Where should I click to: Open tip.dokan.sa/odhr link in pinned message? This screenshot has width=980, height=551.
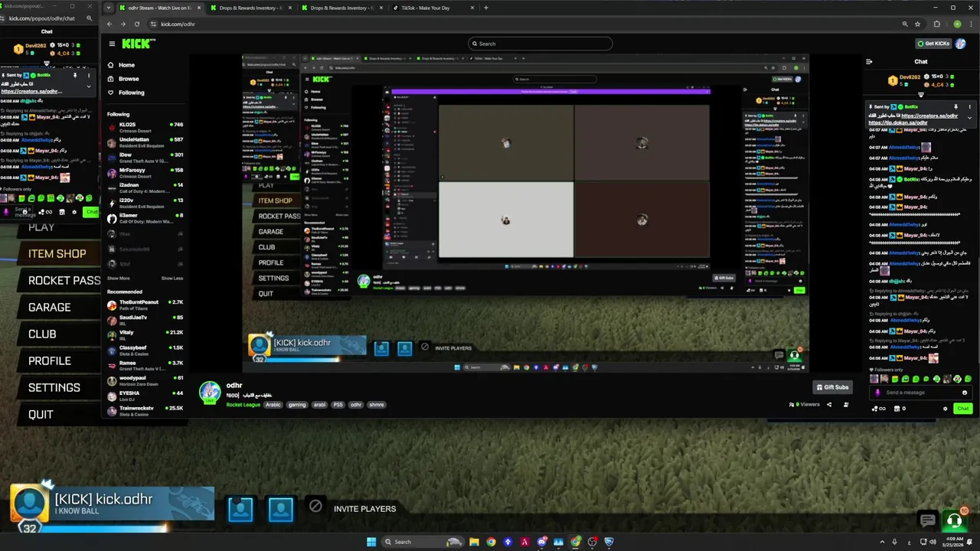tap(897, 122)
